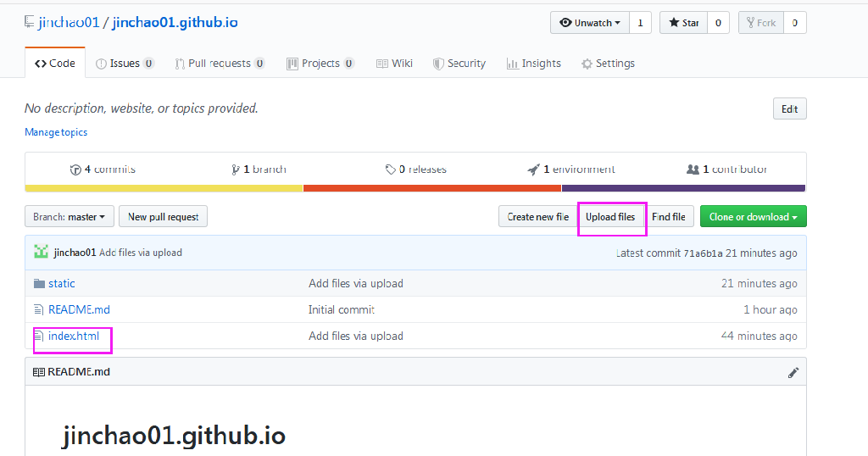Click Add files via upload message for index.html
This screenshot has width=868, height=456.
coord(356,336)
